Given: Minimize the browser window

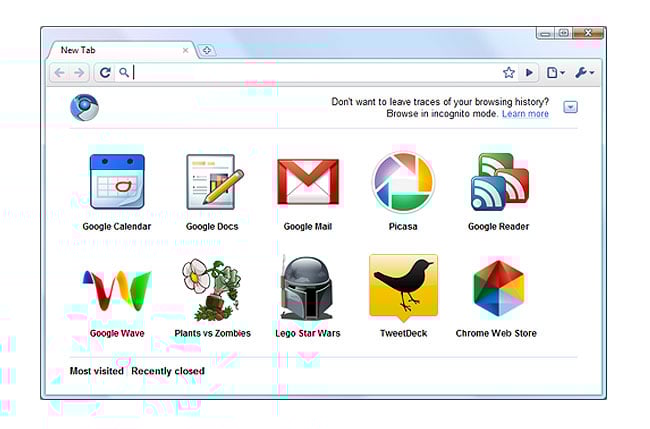Looking at the screenshot, I should [545, 33].
